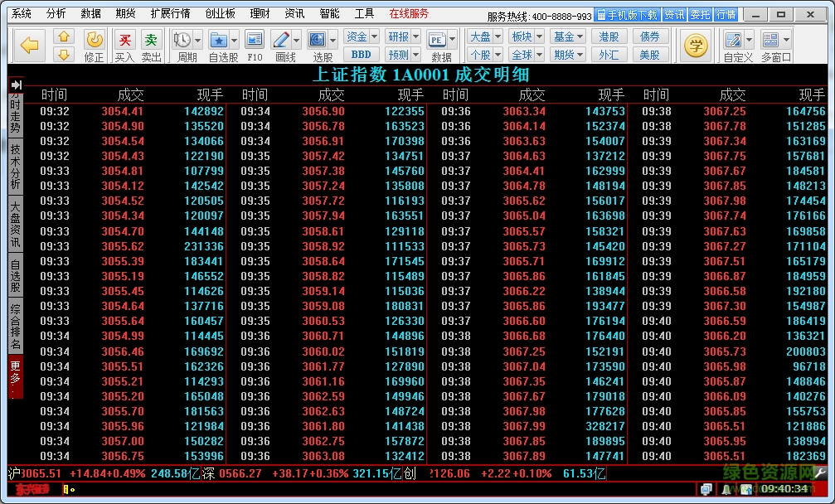
Task: Click the up arrow page icon
Action: [x=64, y=36]
